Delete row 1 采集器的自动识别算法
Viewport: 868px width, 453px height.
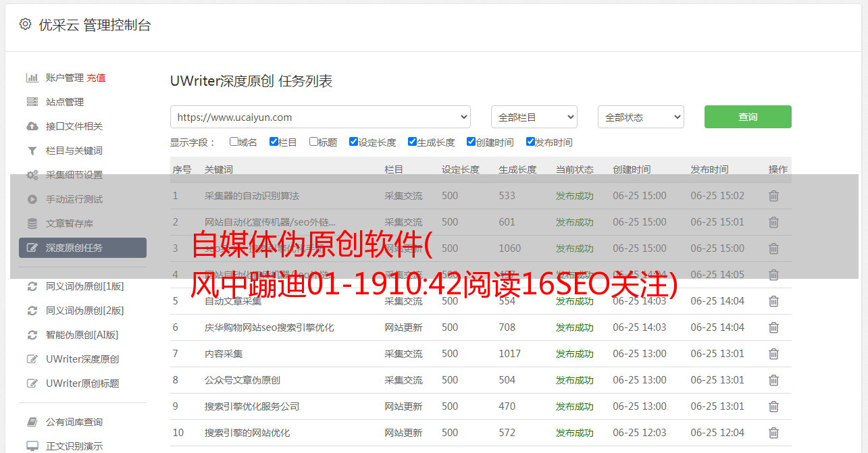tap(773, 196)
